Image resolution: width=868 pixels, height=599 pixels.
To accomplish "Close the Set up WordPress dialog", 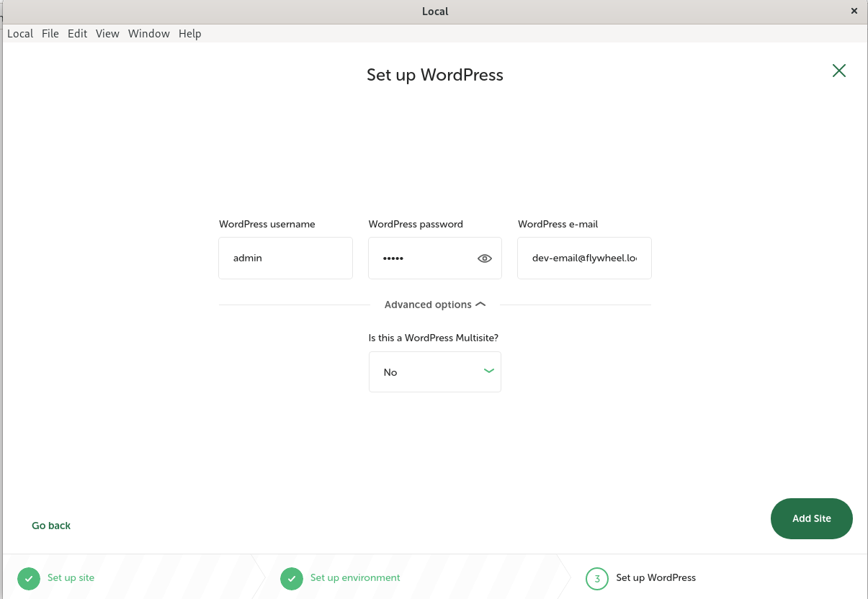I will [838, 71].
